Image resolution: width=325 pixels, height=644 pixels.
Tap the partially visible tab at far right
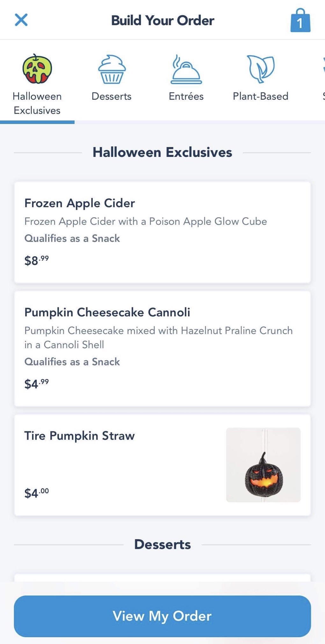322,83
